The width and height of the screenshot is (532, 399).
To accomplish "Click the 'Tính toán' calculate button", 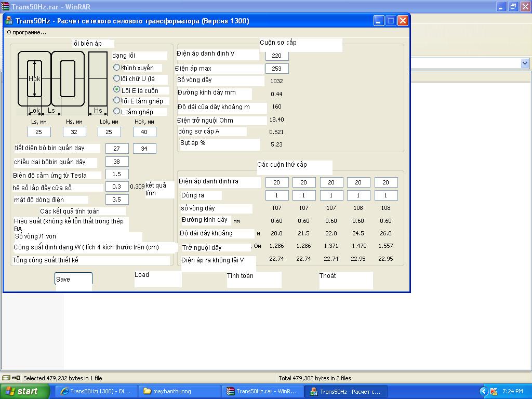I will [254, 279].
